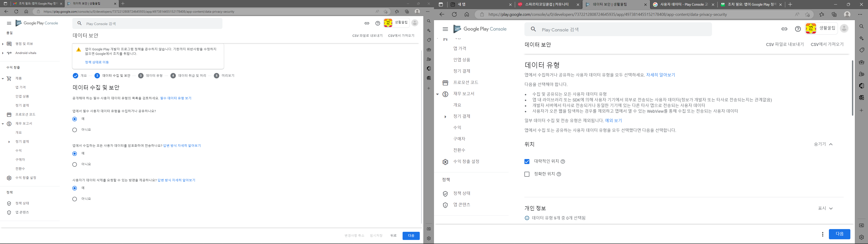
Task: Expand 평점 및 리뷰 in left sidebar
Action: (x=3, y=44)
